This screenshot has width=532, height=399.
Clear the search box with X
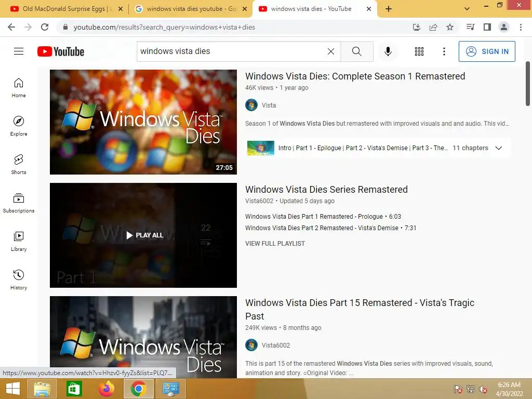click(x=331, y=51)
